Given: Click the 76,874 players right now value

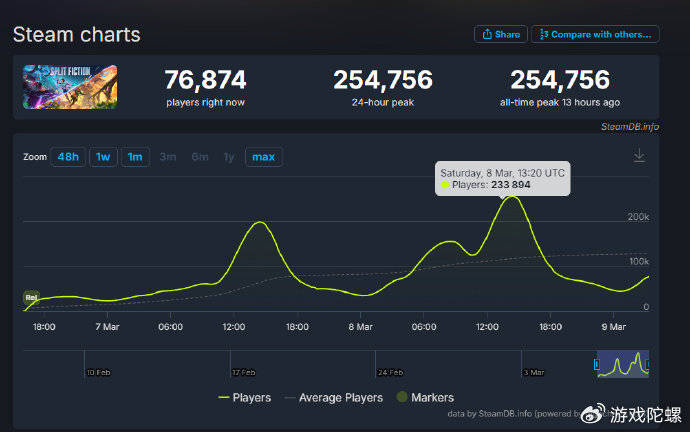Looking at the screenshot, I should pos(205,80).
